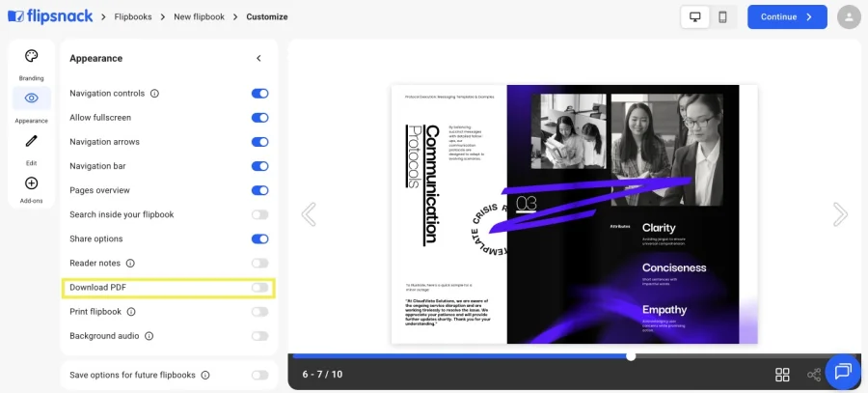
Task: Switch to desktop preview mode
Action: [695, 17]
